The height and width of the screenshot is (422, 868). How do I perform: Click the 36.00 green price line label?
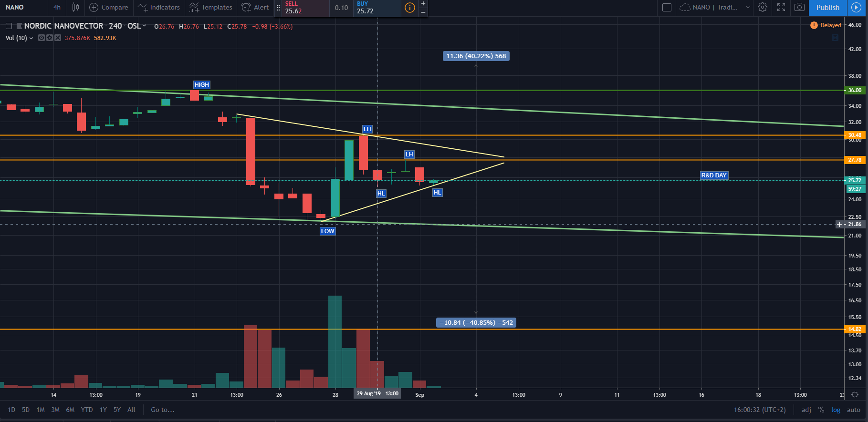click(x=855, y=90)
